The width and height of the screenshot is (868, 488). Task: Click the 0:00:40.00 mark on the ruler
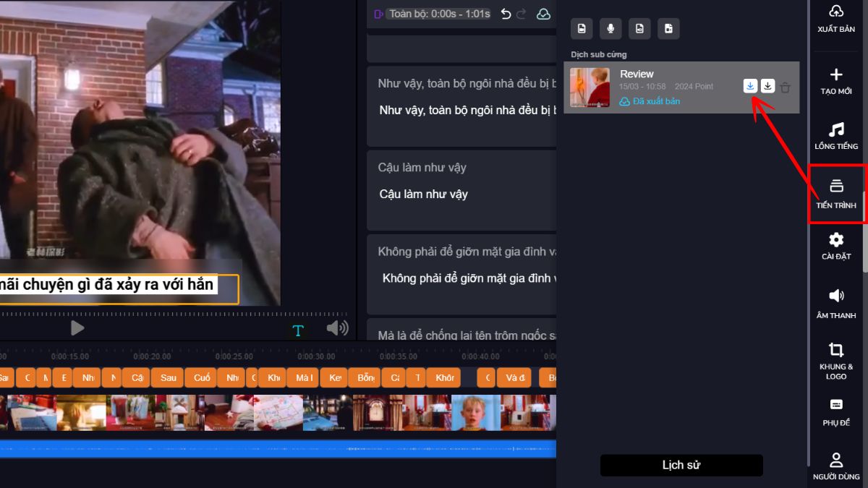pos(480,356)
